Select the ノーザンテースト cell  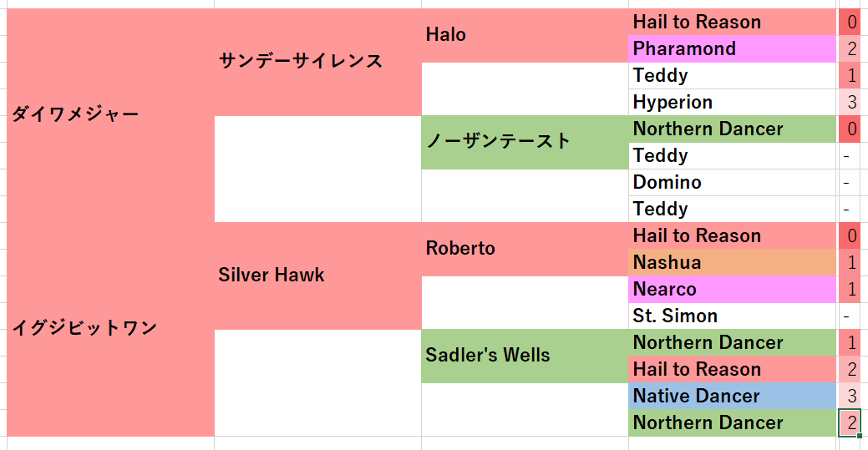525,142
